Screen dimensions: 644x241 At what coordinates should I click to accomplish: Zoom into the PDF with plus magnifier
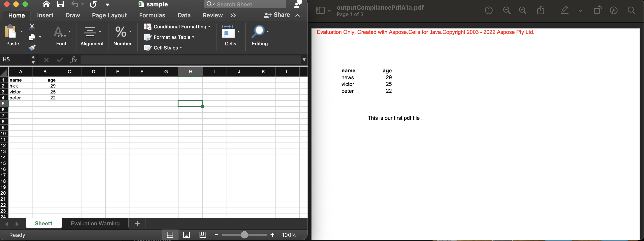click(523, 10)
